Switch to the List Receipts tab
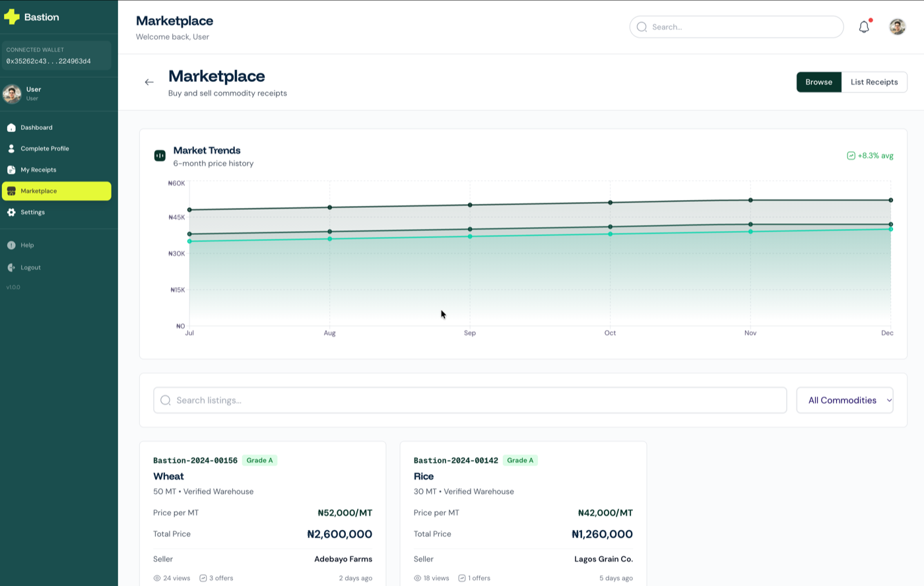 [x=874, y=82]
